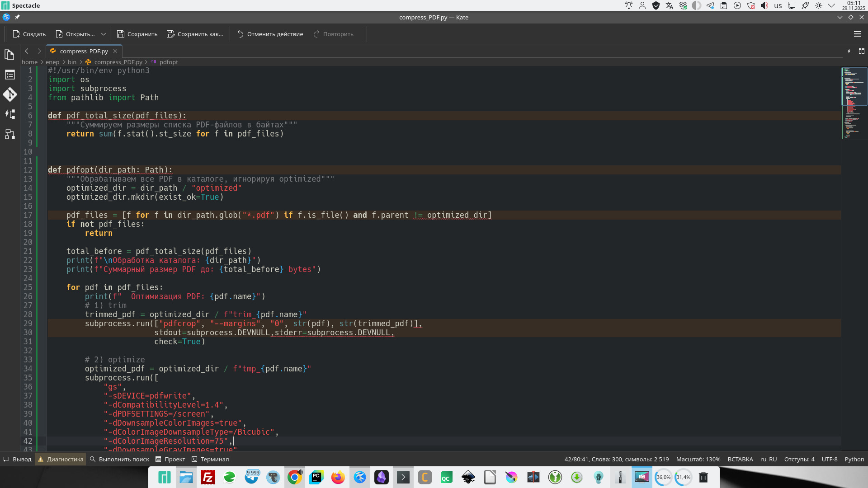Image resolution: width=868 pixels, height=488 pixels.
Task: Toggle the ВСТАВКА insert mode indicator
Action: [740, 459]
